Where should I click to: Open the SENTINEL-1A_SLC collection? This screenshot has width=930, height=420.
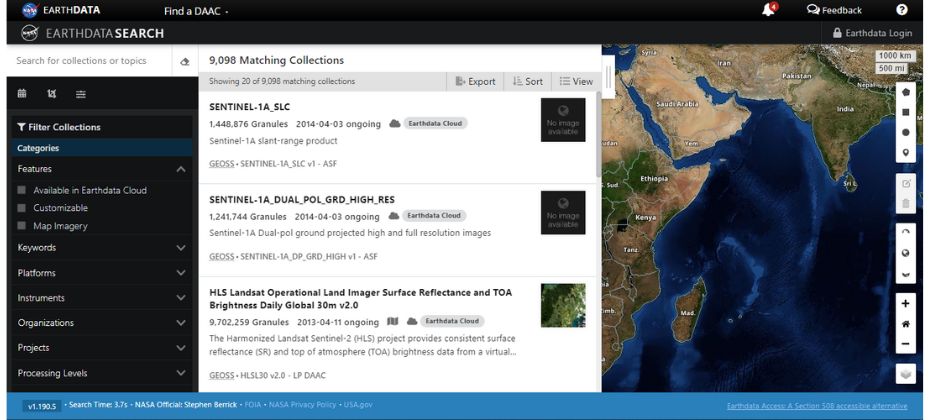coord(250,107)
